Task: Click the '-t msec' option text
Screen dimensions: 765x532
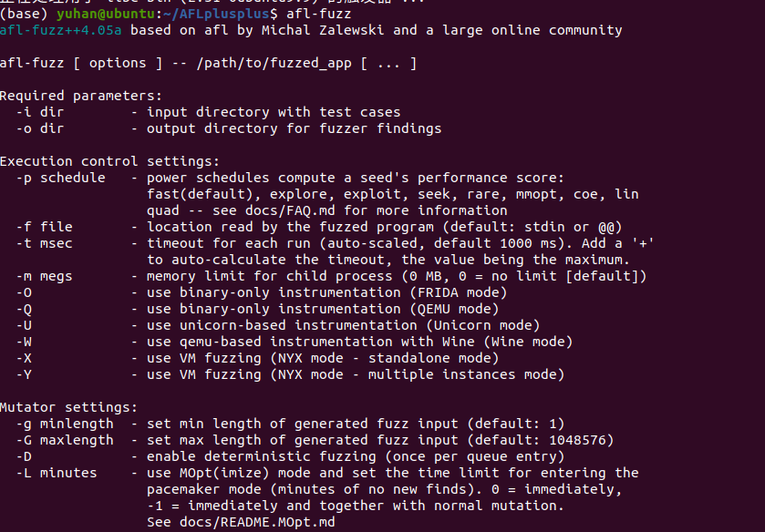Action: [x=44, y=243]
